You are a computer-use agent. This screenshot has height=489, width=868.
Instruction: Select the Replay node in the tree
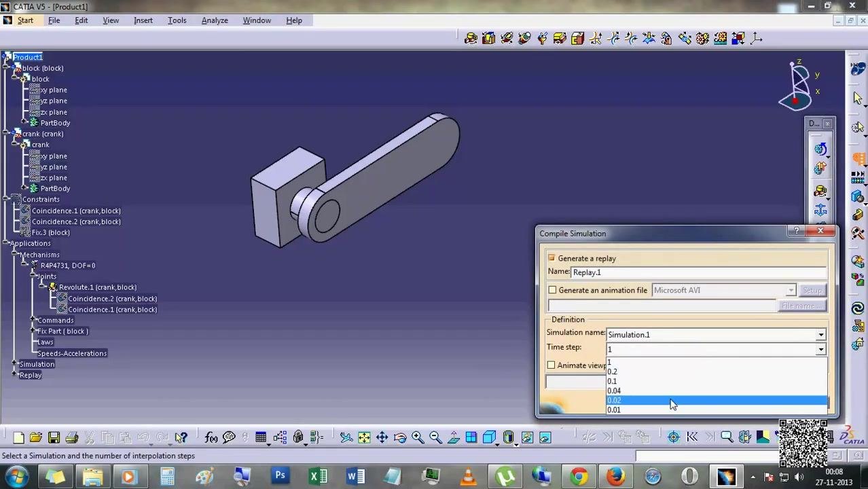tap(31, 375)
